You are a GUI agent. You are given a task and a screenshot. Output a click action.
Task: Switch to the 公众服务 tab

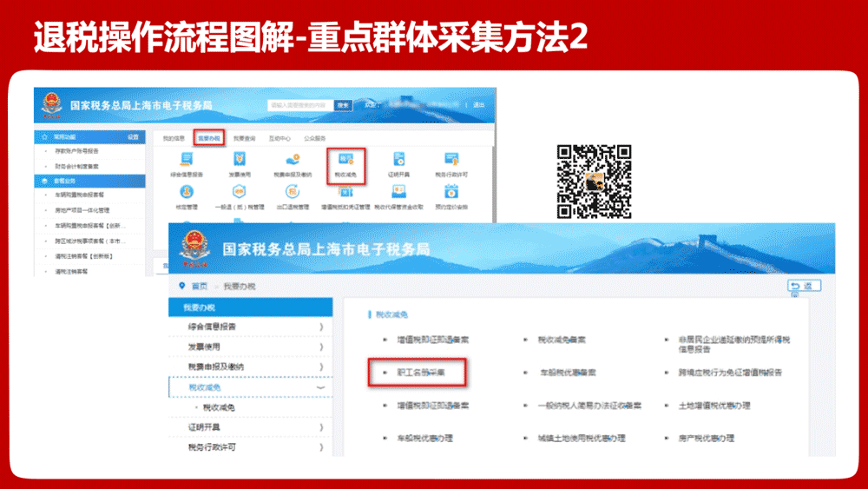315,138
